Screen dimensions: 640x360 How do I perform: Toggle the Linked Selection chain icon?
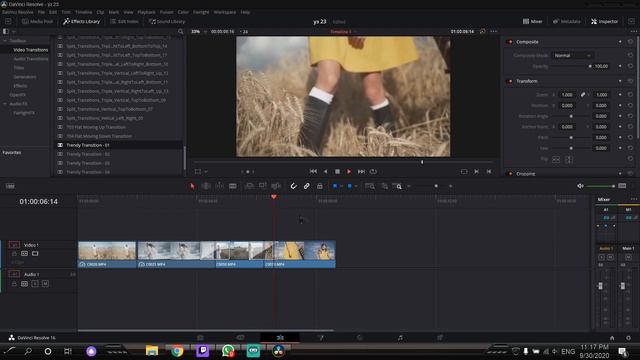(307, 186)
